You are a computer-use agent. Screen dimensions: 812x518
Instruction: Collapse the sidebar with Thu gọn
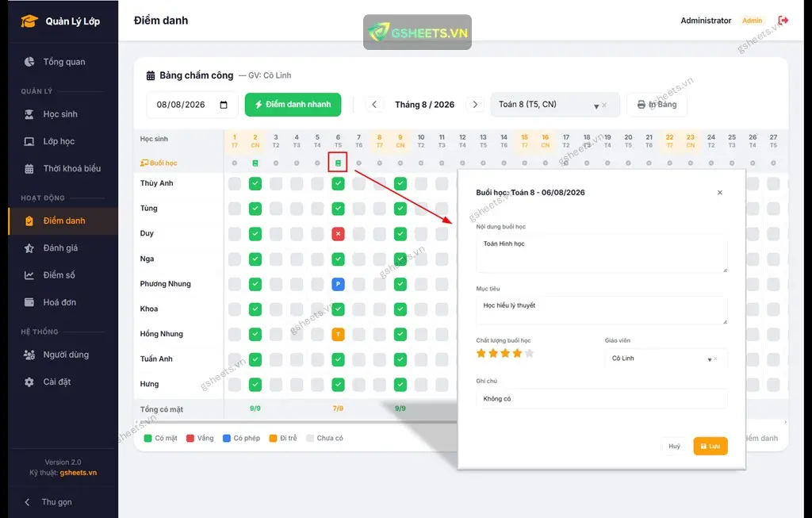(49, 502)
